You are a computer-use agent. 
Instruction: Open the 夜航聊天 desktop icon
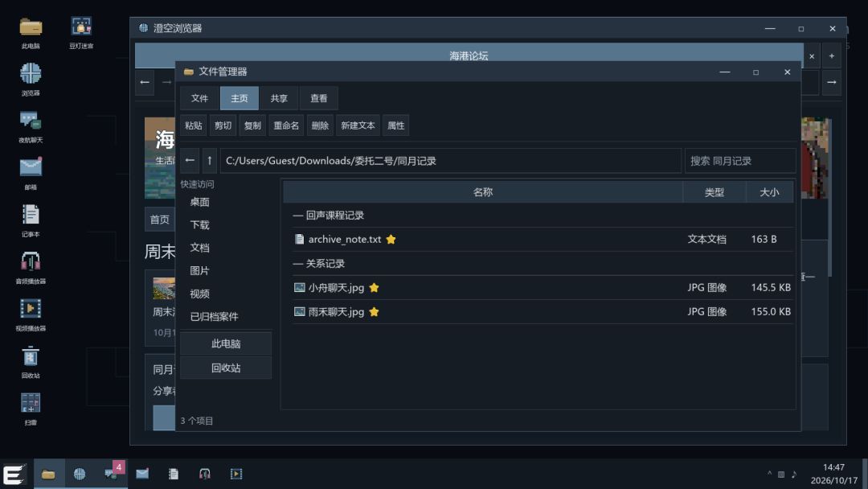(x=31, y=127)
